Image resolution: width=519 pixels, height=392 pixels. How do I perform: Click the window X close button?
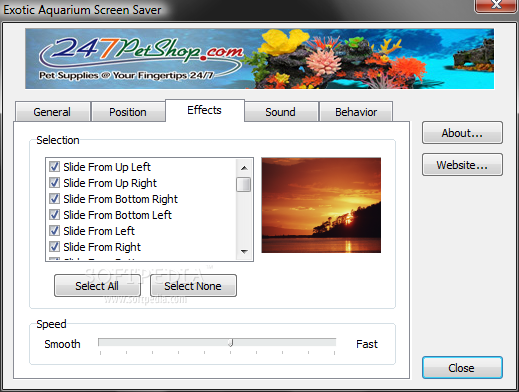(496, 5)
